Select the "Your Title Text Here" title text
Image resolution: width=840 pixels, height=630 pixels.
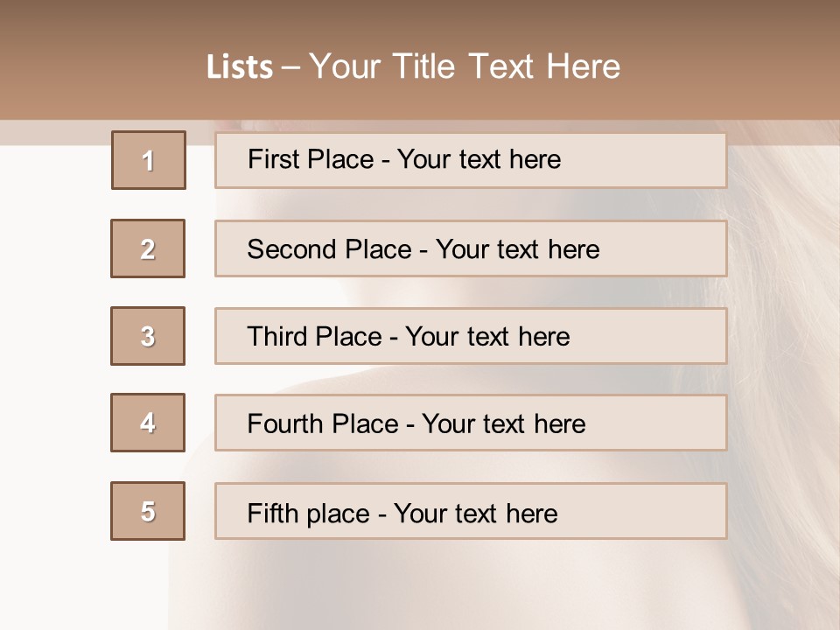click(x=465, y=66)
